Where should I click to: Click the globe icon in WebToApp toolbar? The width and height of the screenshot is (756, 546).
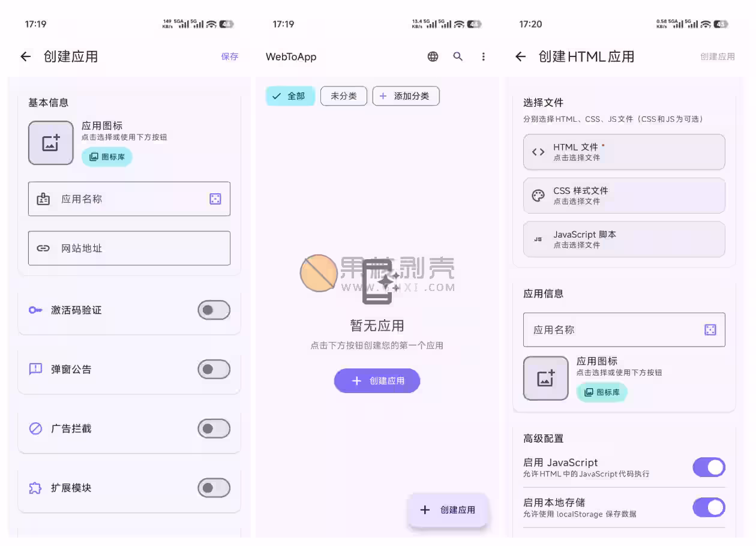tap(433, 56)
